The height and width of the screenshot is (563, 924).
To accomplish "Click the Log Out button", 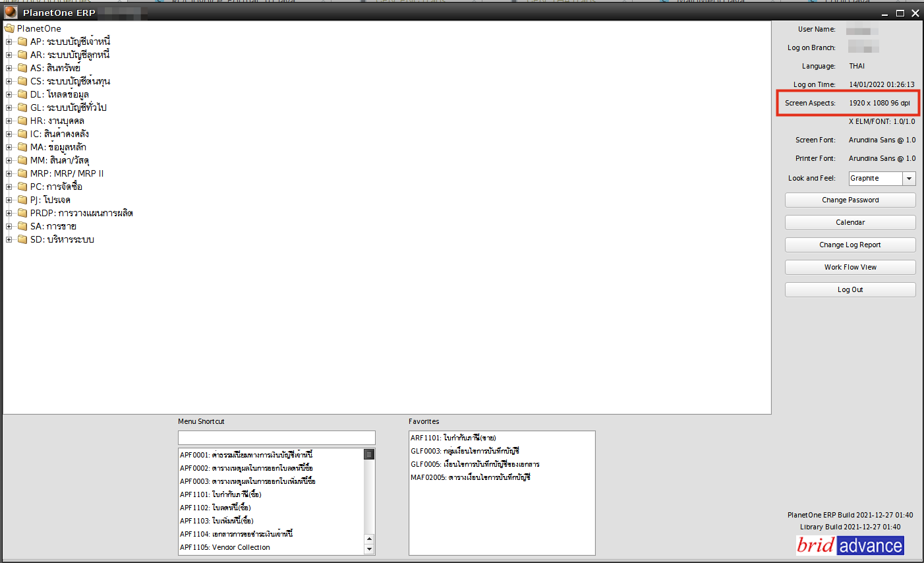I will [850, 289].
